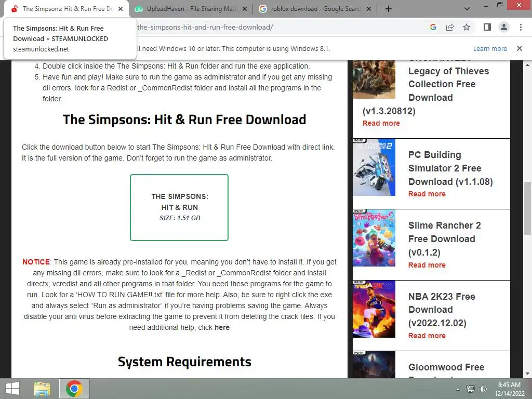Switch to roblox download Google Search tab
532x399 pixels.
tap(315, 9)
